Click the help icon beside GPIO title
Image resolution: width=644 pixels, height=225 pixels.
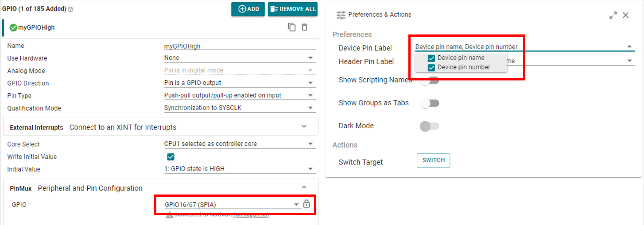coord(70,9)
